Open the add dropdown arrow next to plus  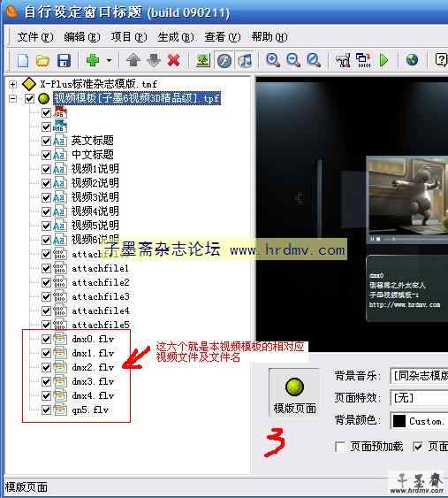[x=109, y=60]
